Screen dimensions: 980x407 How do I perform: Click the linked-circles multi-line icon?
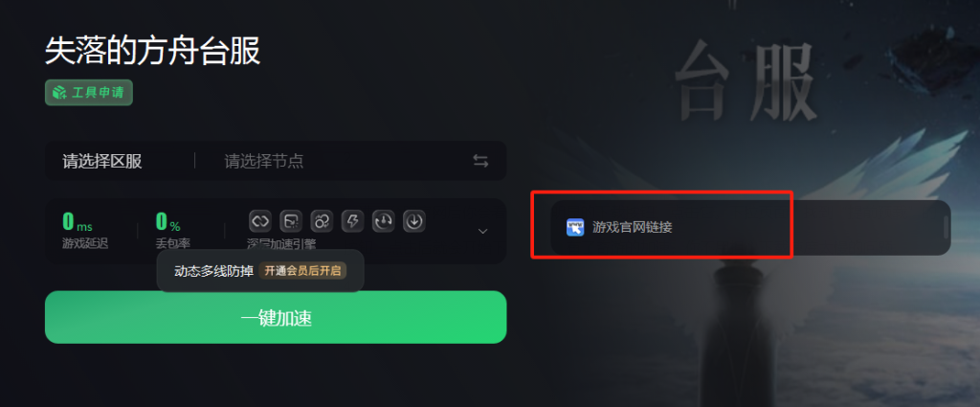322,220
